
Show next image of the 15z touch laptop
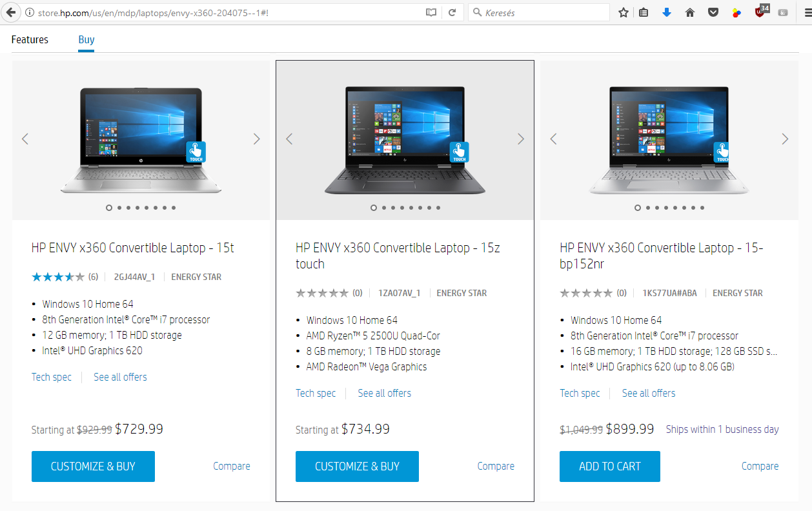(x=521, y=139)
